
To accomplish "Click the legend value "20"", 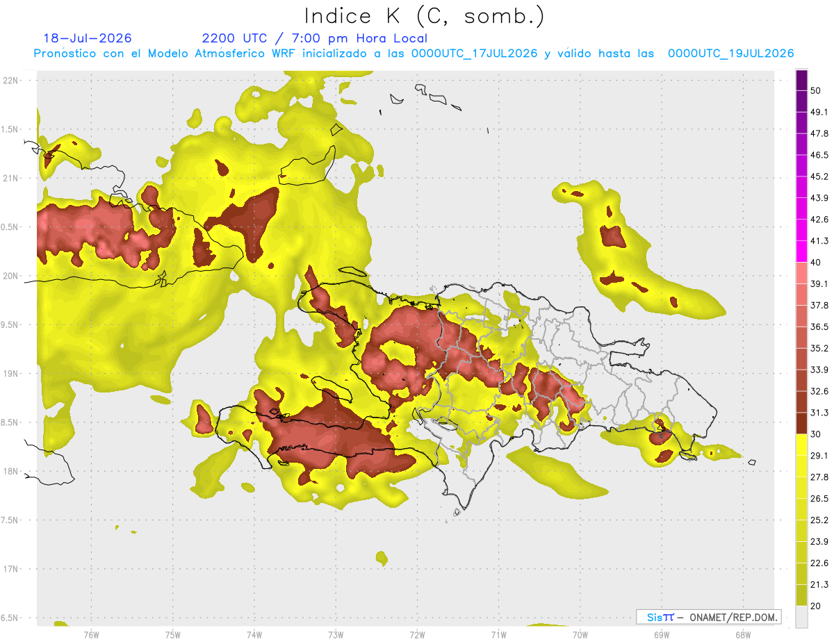I will [x=816, y=606].
